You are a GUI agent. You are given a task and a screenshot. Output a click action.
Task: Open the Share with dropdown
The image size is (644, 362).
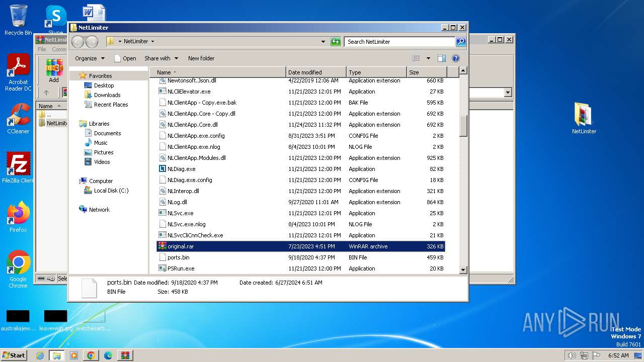coord(161,58)
